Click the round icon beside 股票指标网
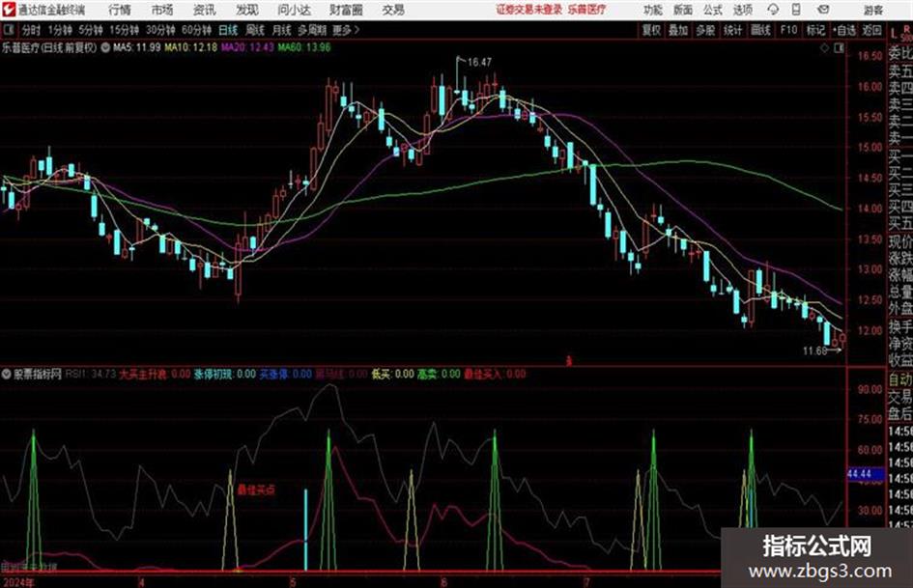 pyautogui.click(x=7, y=374)
